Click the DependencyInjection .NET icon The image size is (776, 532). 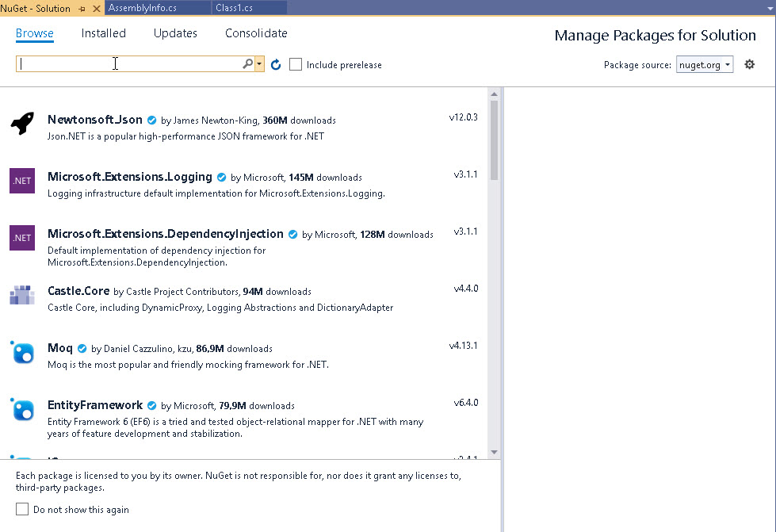click(x=22, y=238)
